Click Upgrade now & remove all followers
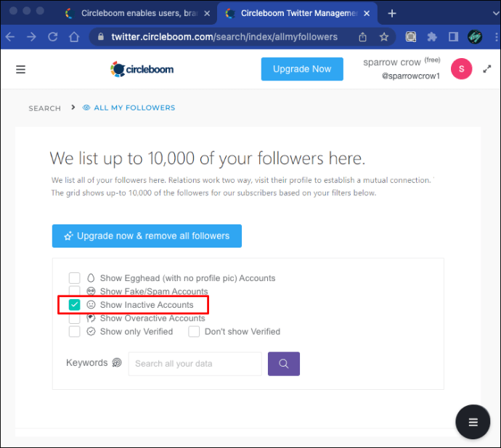501x448 pixels. 147,236
